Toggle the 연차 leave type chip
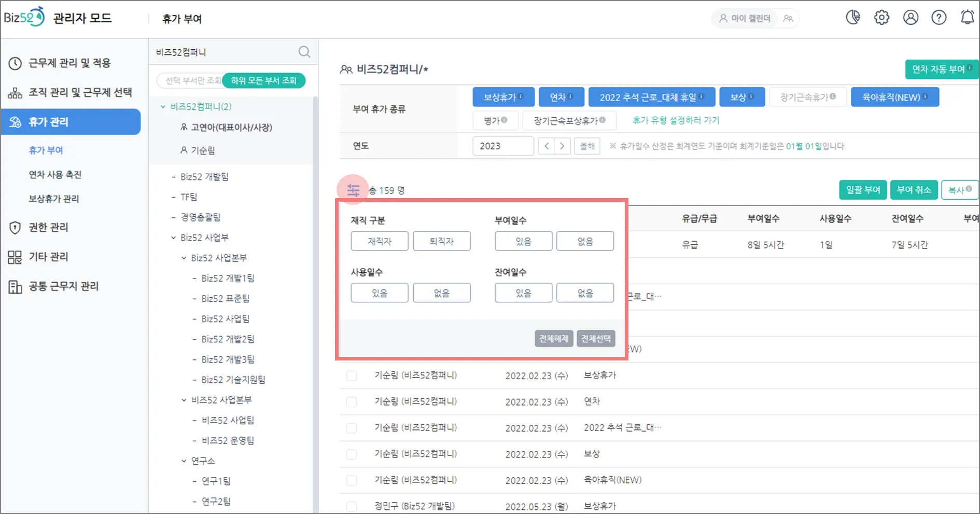The height and width of the screenshot is (514, 980). pos(562,97)
